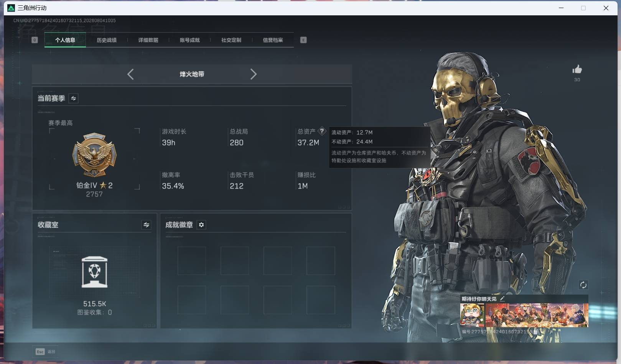Click the chibi avatar thumbnail
Screen dimensions: 621x364
pos(472,315)
